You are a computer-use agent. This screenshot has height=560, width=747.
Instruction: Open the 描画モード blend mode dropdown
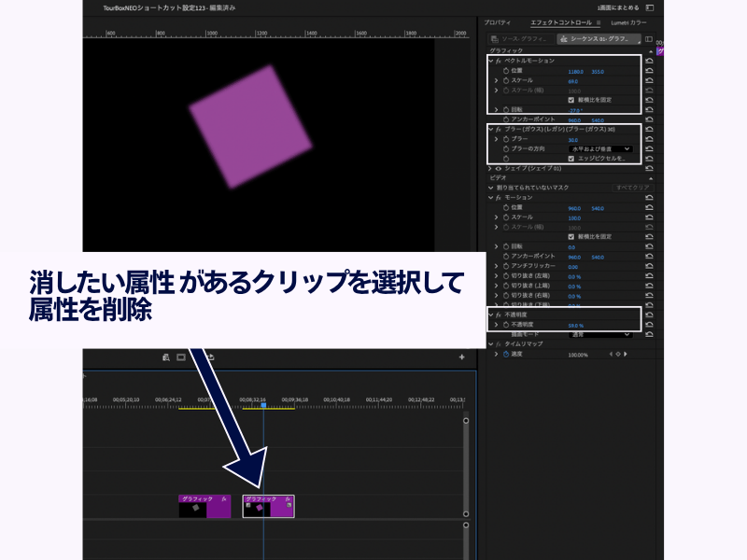(600, 333)
